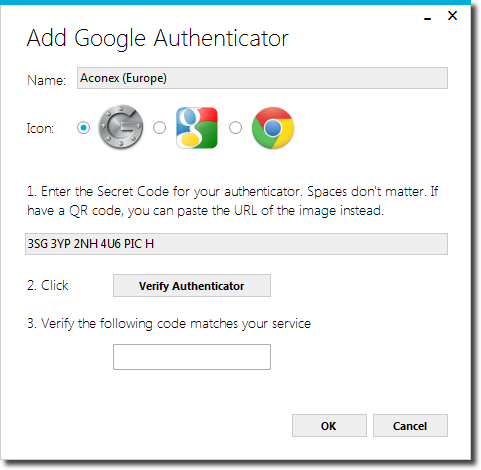The image size is (481, 470).
Task: Click the '2. Click' step label
Action: (48, 286)
